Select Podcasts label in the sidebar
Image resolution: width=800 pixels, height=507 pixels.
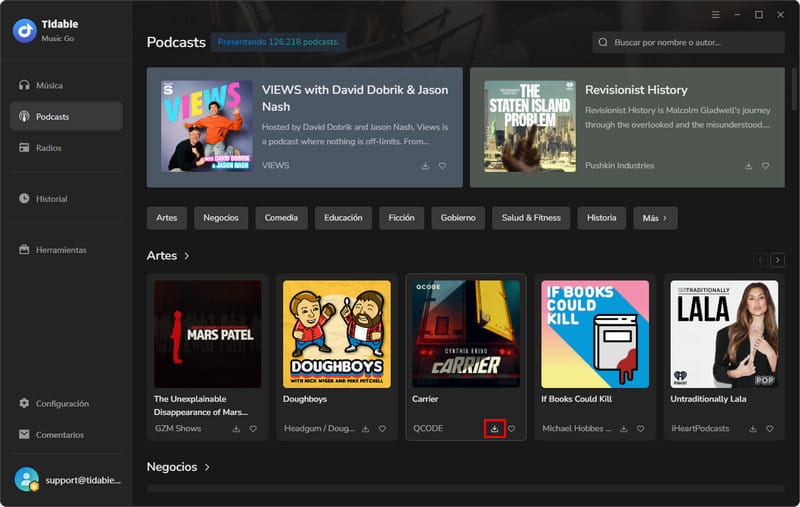click(x=53, y=117)
